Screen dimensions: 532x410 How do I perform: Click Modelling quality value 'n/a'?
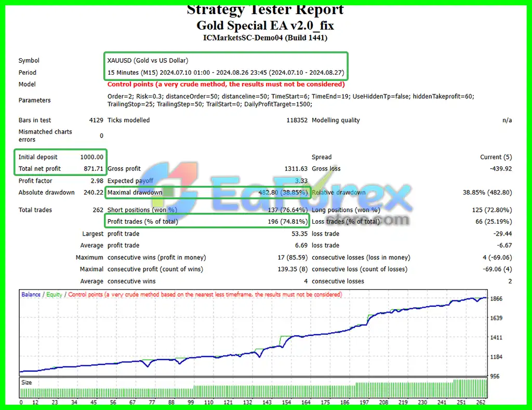pyautogui.click(x=507, y=120)
